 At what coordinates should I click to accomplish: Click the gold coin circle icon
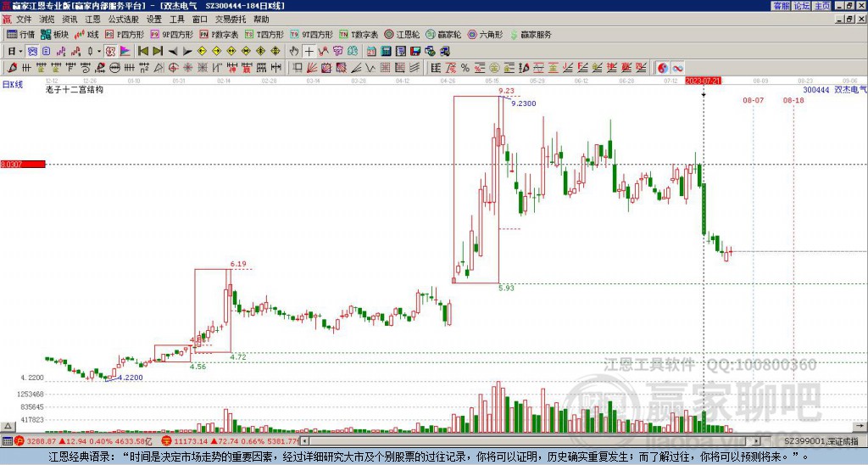pyautogui.click(x=494, y=68)
